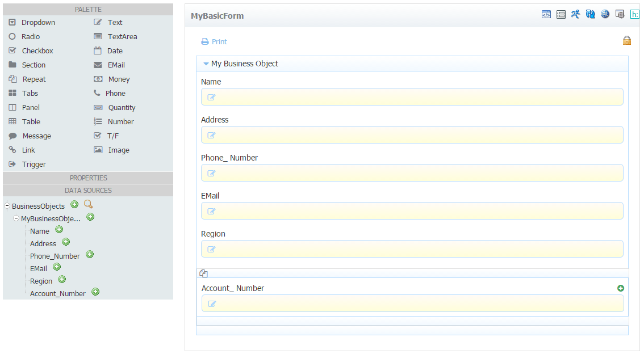This screenshot has height=354, width=644.
Task: Click the green plus next to Account_Number source
Action: click(x=95, y=292)
